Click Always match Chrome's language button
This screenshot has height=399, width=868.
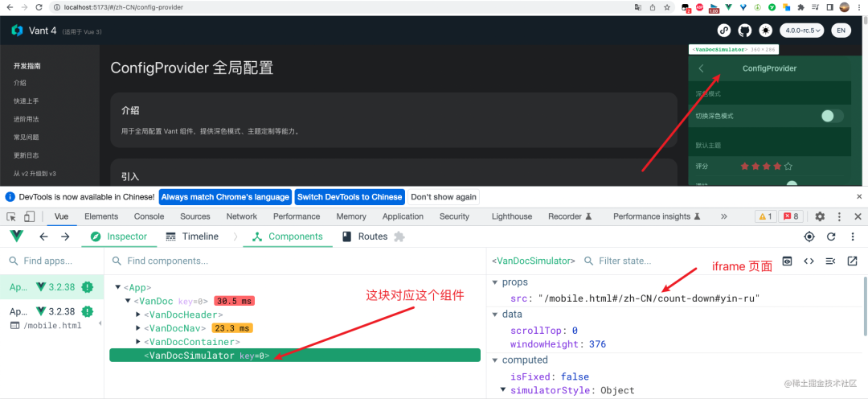point(225,197)
